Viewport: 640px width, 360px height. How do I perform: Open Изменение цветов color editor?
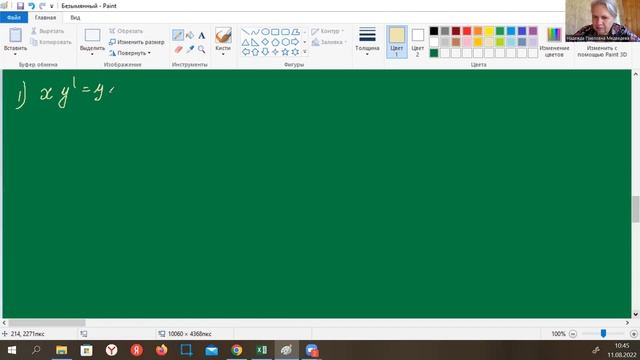554,42
